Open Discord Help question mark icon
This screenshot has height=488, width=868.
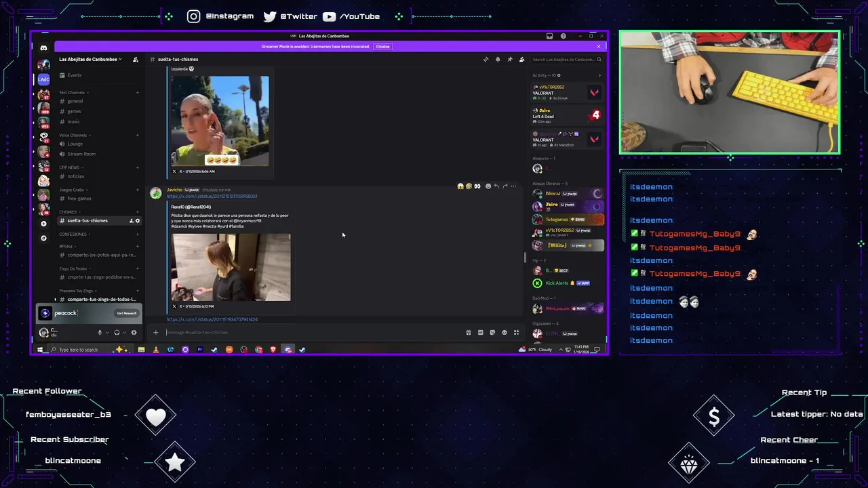563,36
